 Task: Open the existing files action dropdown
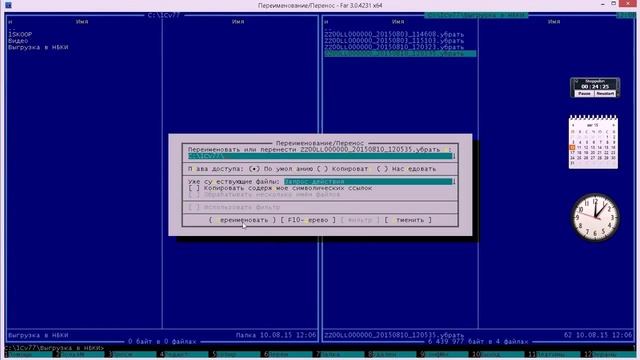[x=368, y=182]
